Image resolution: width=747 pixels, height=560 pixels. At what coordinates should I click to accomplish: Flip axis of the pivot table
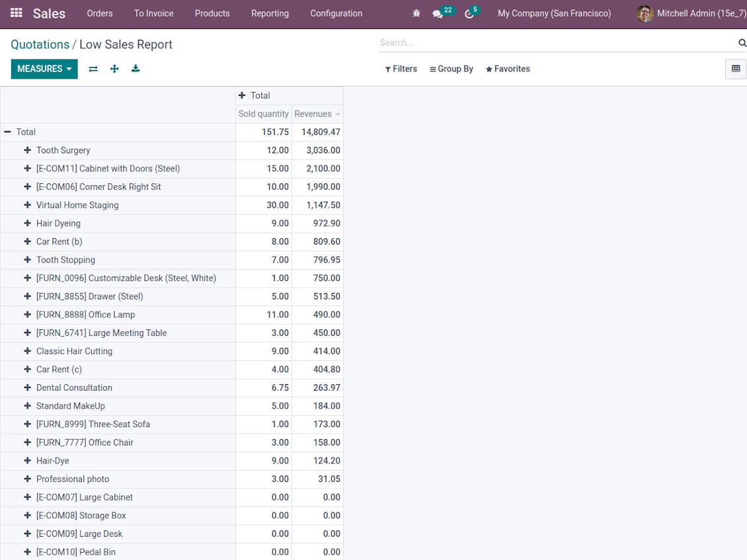tap(93, 69)
